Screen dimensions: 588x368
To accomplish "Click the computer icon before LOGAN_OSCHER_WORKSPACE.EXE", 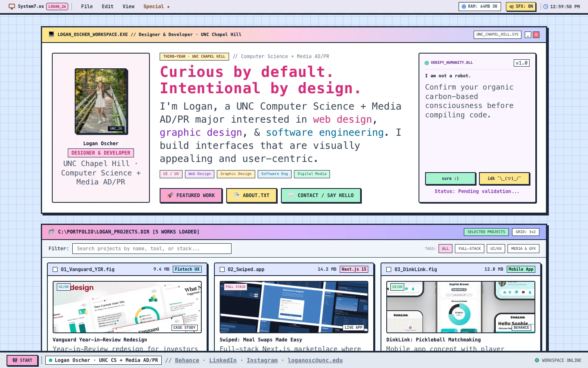I will click(x=51, y=34).
